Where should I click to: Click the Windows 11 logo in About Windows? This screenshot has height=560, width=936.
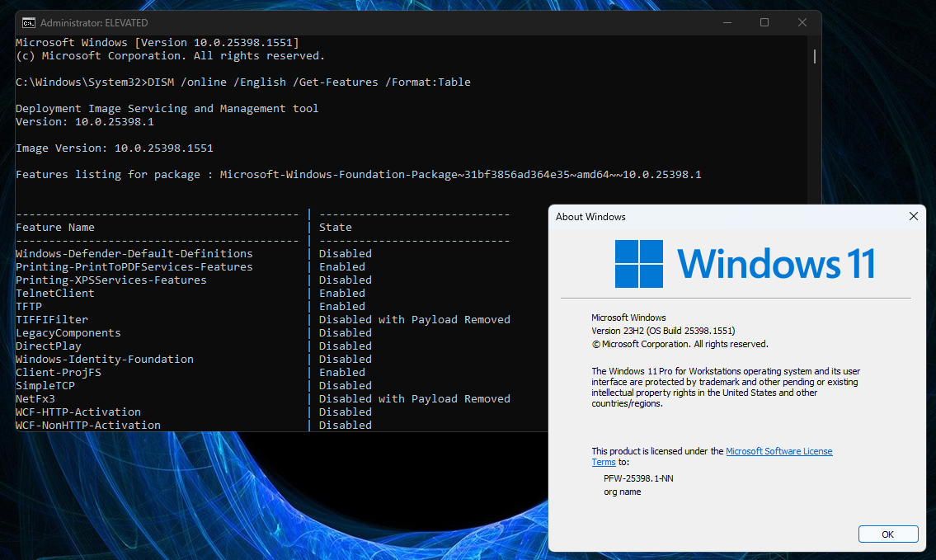click(x=745, y=264)
